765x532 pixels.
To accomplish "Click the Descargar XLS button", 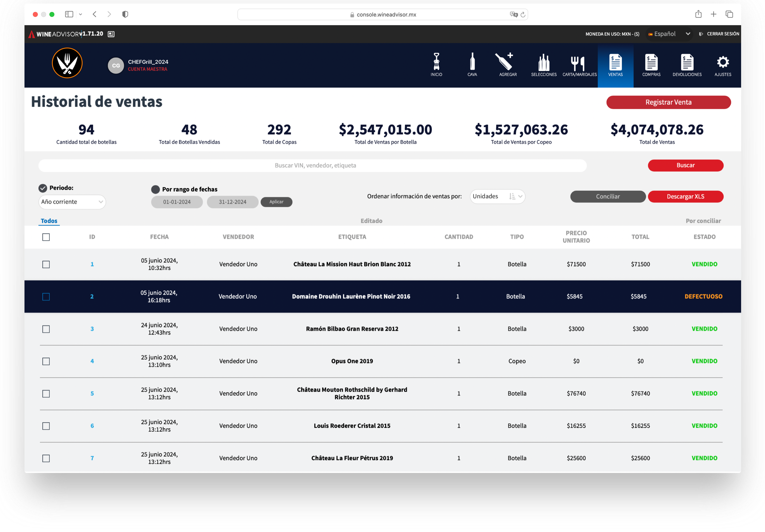I will (x=685, y=196).
